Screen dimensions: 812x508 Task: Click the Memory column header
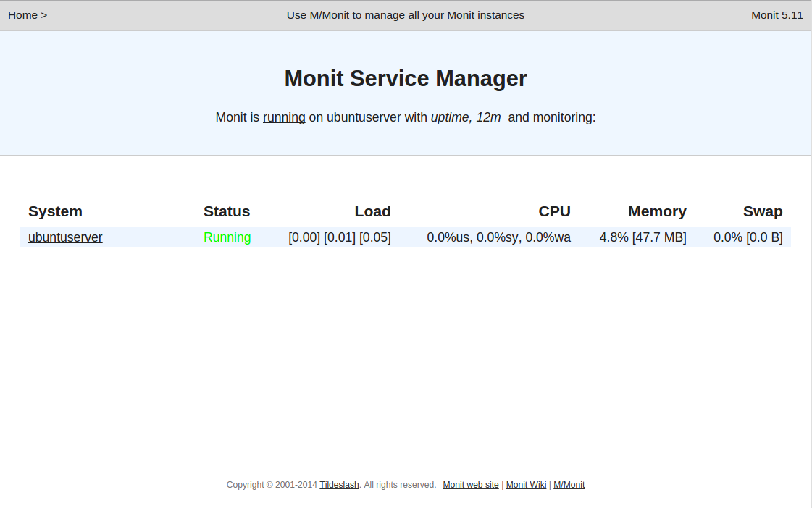tap(657, 211)
